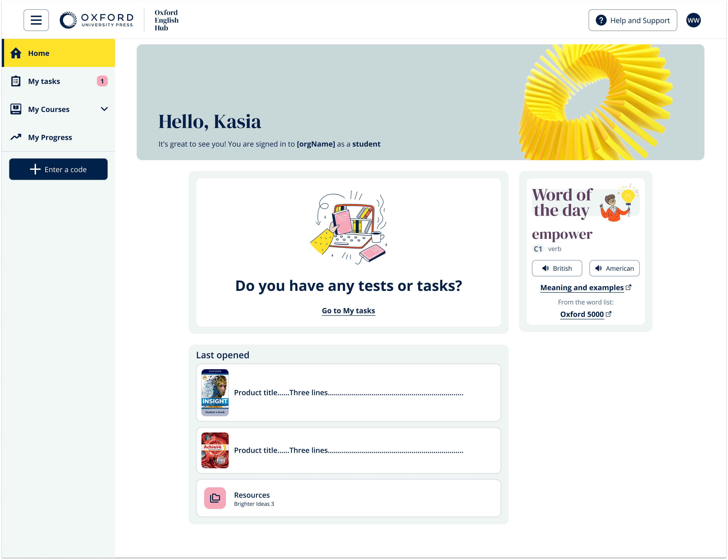This screenshot has height=560, width=728.
Task: Collapse the sidebar with the menu chevron
Action: pyautogui.click(x=36, y=20)
